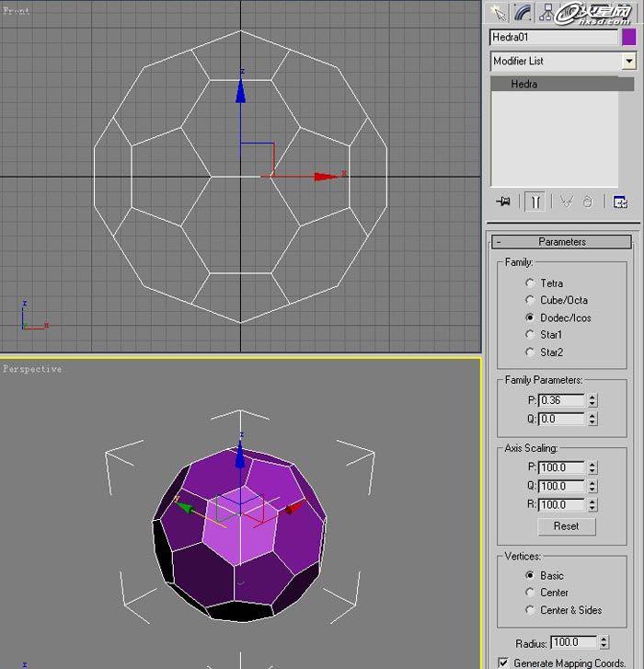Image resolution: width=644 pixels, height=669 pixels.
Task: Select Center & Sides vertices option
Action: point(530,610)
